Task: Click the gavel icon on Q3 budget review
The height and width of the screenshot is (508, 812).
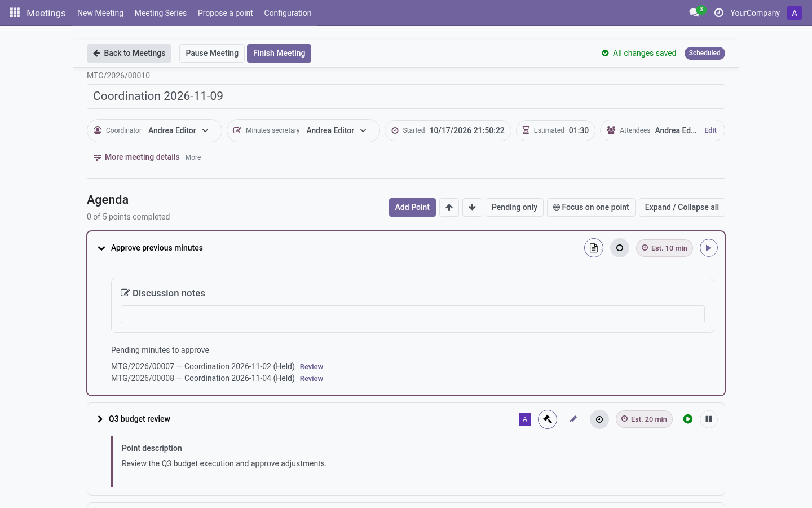Action: [x=548, y=419]
